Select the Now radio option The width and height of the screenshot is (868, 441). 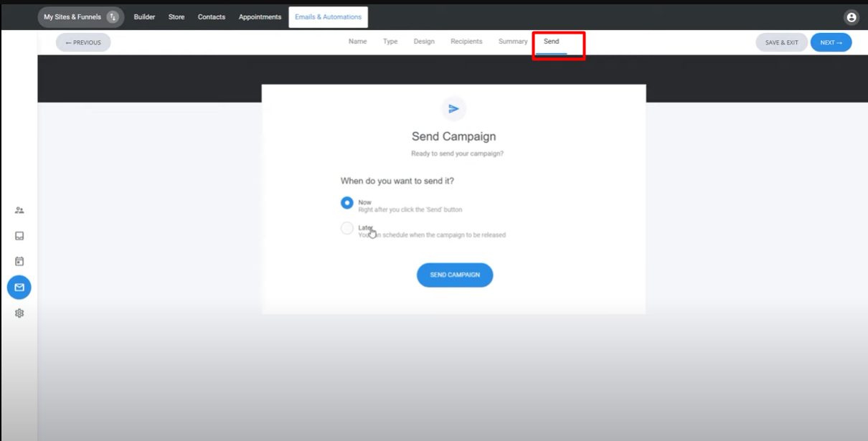(x=347, y=203)
